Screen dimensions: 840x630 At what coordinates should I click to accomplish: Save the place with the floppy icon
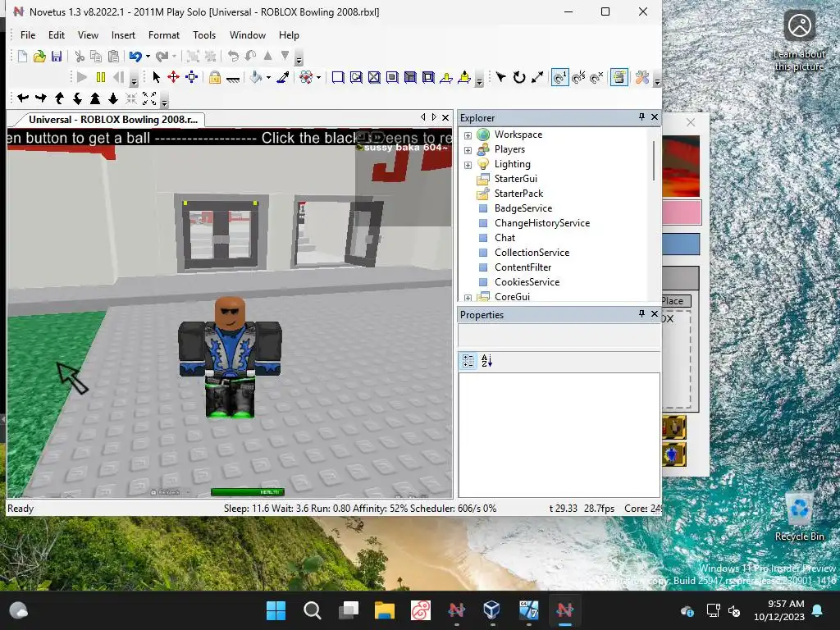pyautogui.click(x=57, y=57)
